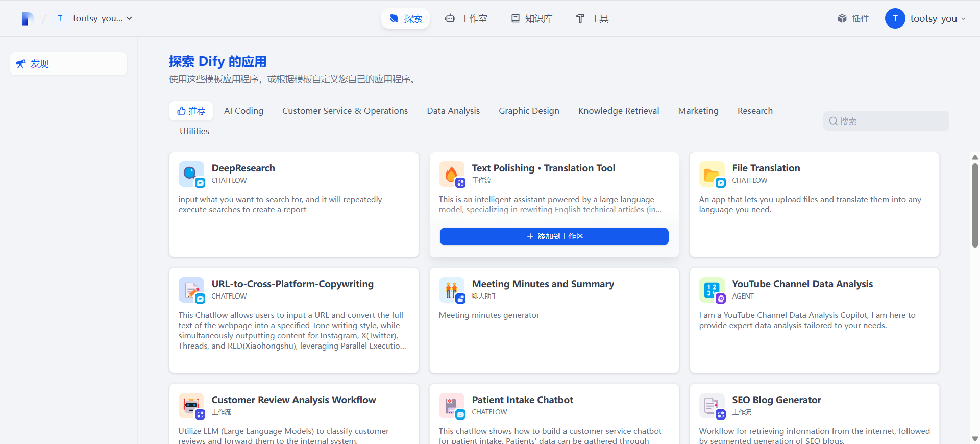980x444 pixels.
Task: Click 聊天助手 label under Meeting Minutes
Action: [x=484, y=296]
